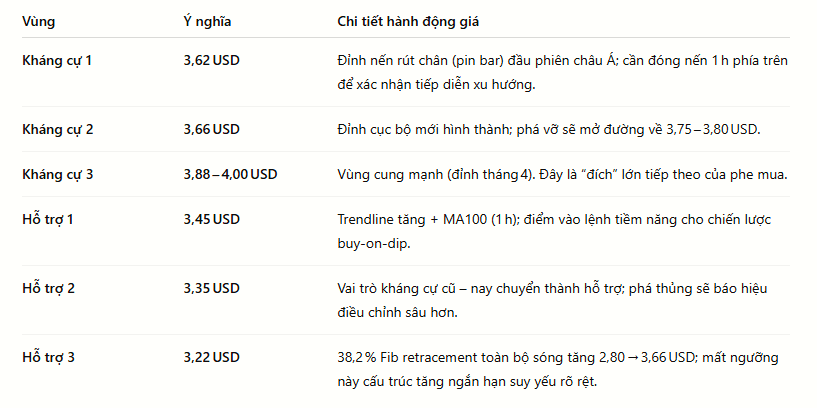
Task: Click the 3,62 USD price value
Action: (212, 60)
